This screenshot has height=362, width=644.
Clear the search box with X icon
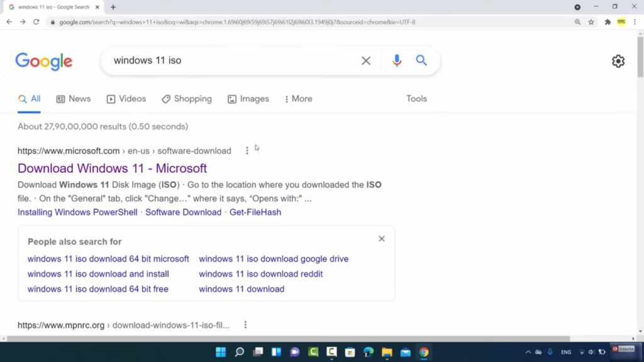(x=366, y=61)
